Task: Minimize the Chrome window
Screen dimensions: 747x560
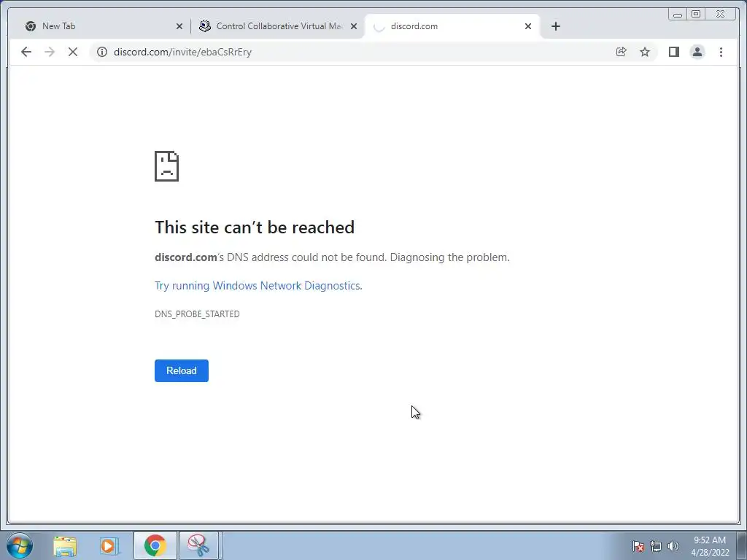Action: click(x=678, y=15)
